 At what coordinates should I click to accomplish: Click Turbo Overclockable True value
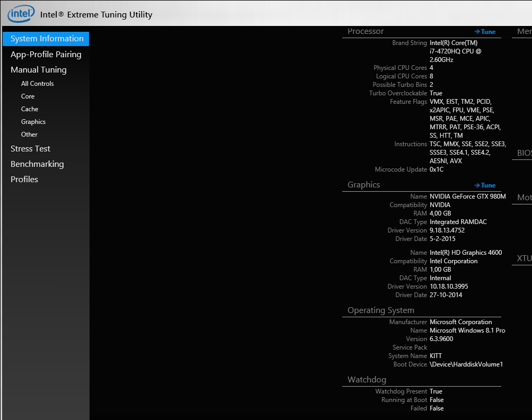[436, 93]
